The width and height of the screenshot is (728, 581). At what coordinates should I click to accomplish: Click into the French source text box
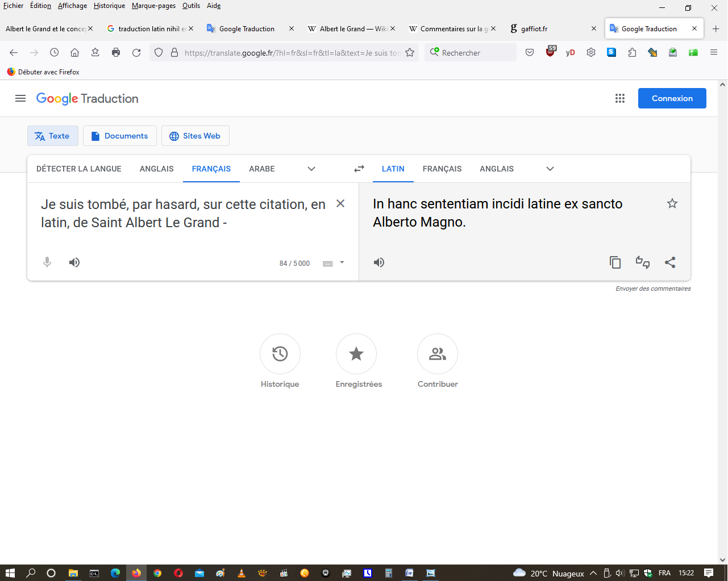pyautogui.click(x=184, y=214)
